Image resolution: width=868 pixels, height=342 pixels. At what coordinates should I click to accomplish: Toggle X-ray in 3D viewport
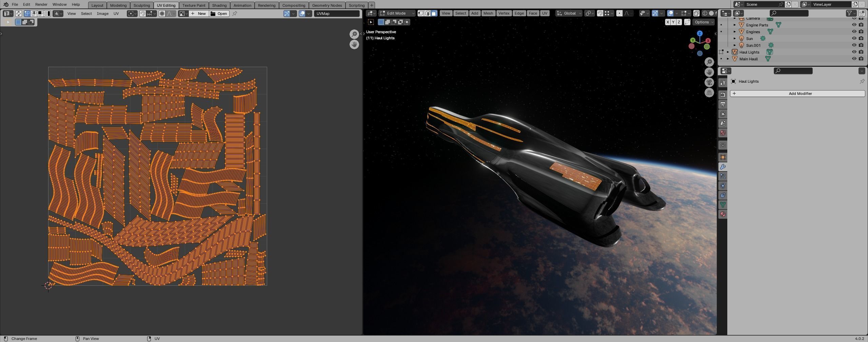[x=696, y=13]
